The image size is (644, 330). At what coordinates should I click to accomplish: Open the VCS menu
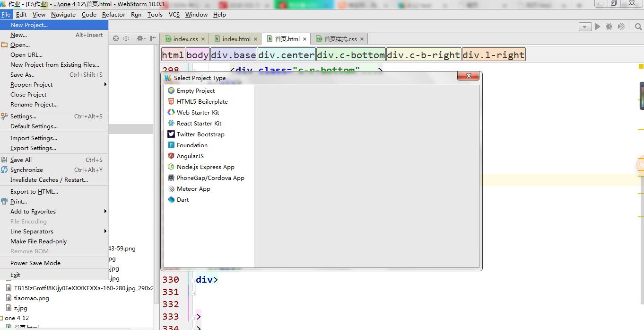click(x=174, y=14)
